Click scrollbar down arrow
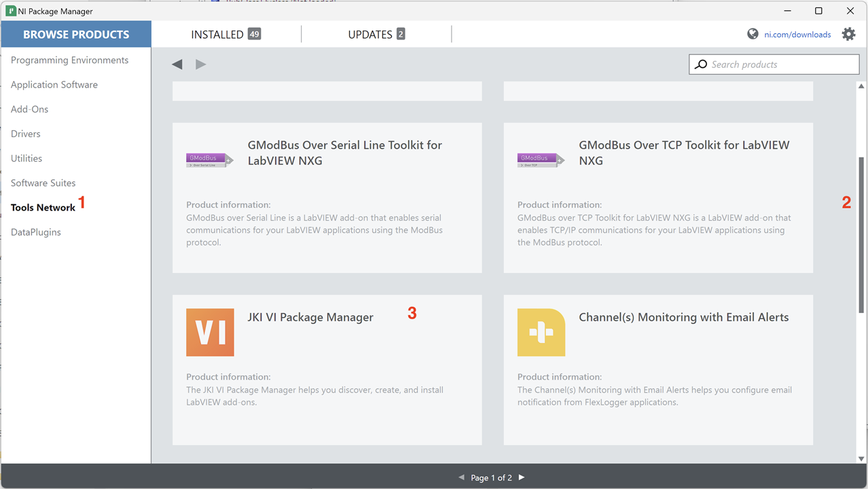 (861, 458)
